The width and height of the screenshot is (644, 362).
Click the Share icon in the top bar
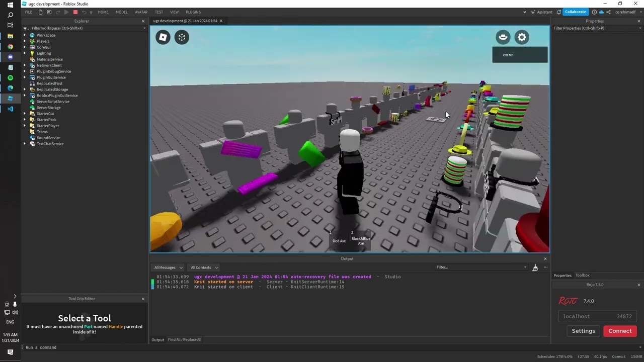pos(608,12)
